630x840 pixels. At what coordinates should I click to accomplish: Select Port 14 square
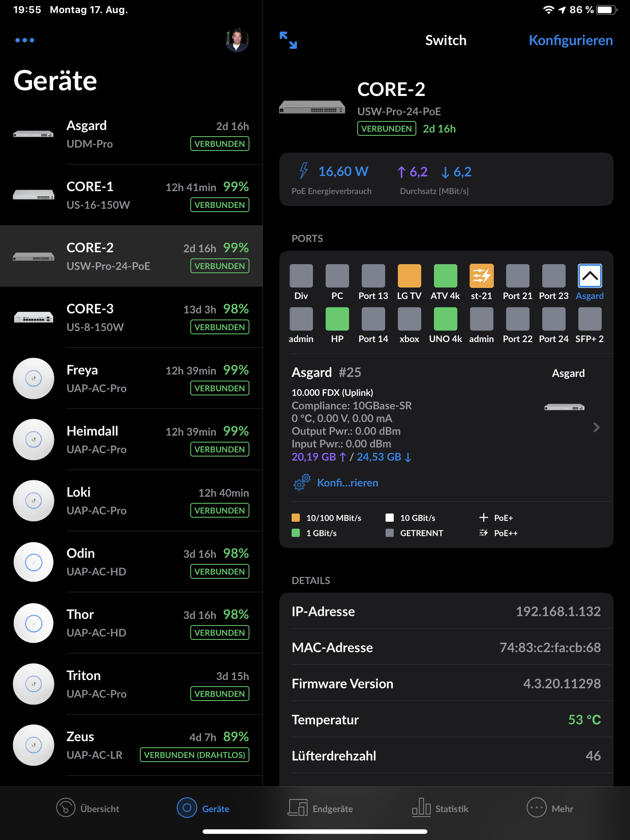373,319
